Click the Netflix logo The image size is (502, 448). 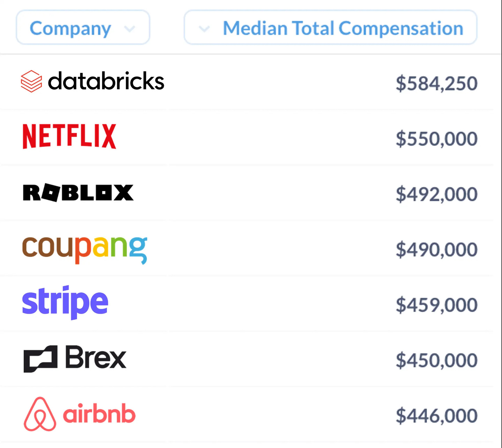click(69, 136)
